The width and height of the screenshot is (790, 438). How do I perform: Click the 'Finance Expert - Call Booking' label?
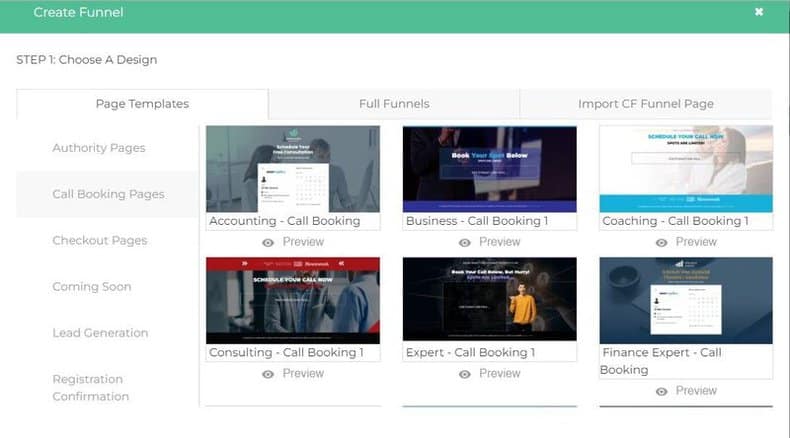661,361
